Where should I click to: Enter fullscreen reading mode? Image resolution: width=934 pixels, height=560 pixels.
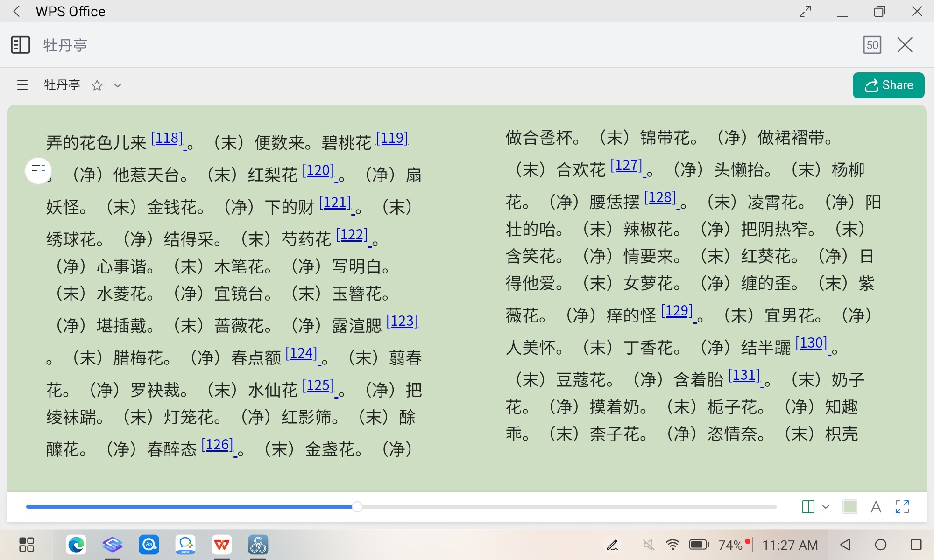point(902,507)
